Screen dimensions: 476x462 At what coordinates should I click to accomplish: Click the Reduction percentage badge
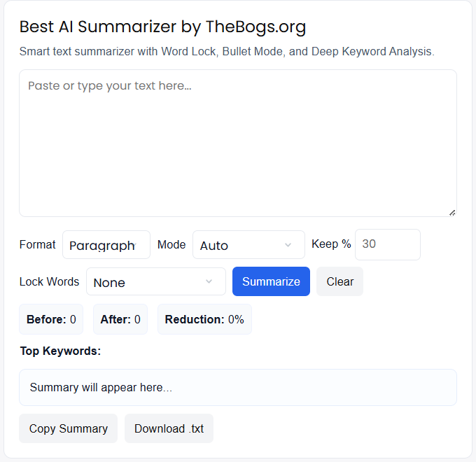coord(204,319)
